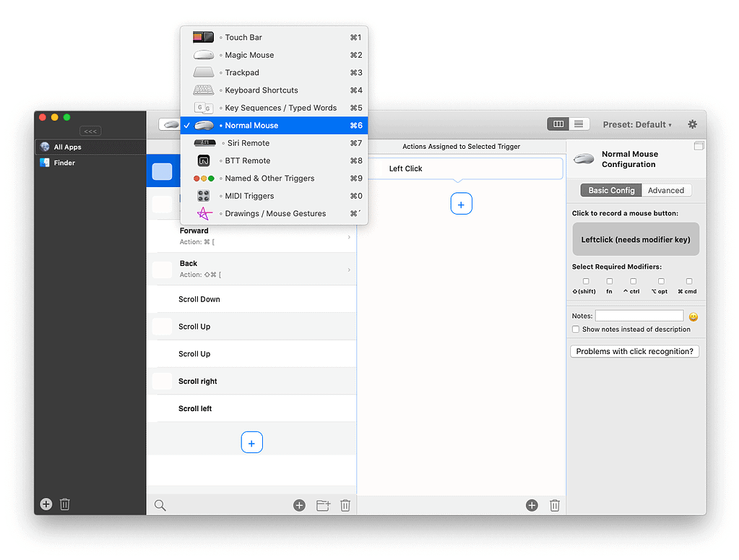Image resolution: width=739 pixels, height=560 pixels.
Task: Choose Trackpad menu entry
Action: pos(274,72)
